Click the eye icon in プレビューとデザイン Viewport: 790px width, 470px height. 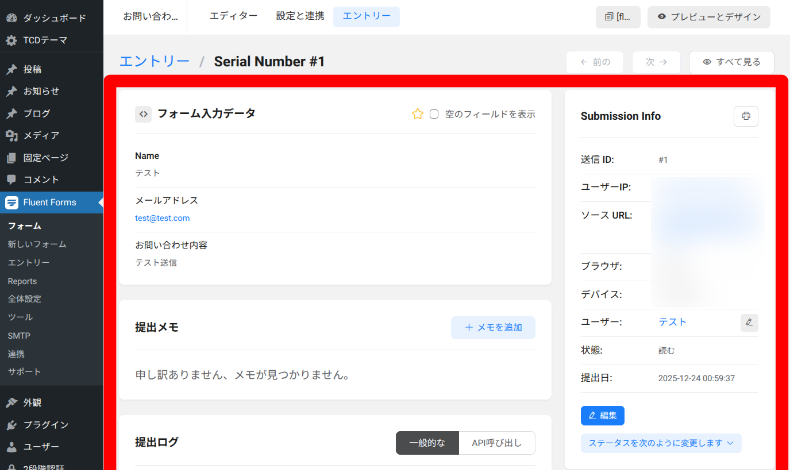click(662, 17)
